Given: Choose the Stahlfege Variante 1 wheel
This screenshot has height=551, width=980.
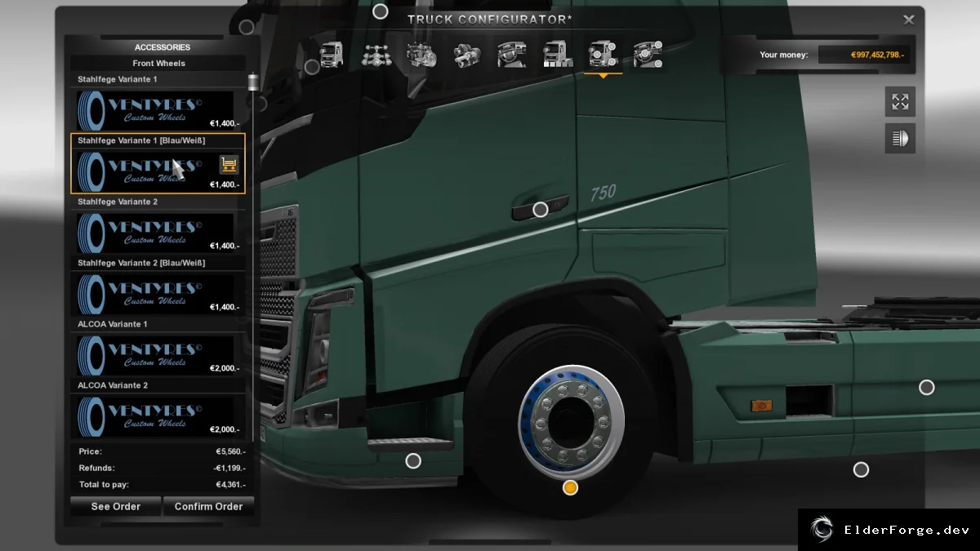Looking at the screenshot, I should pos(158,102).
